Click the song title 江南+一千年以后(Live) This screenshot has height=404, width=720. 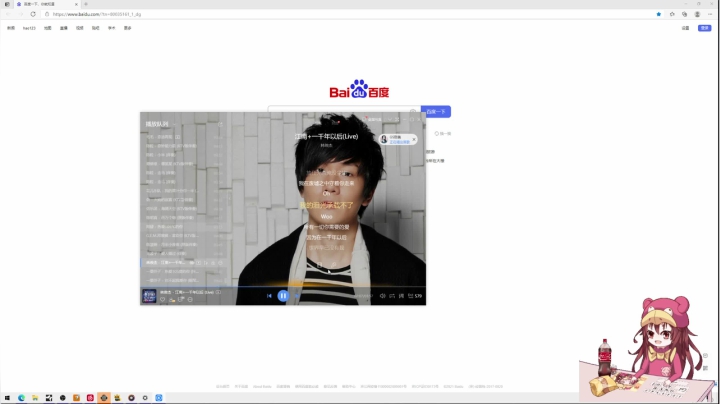point(326,136)
